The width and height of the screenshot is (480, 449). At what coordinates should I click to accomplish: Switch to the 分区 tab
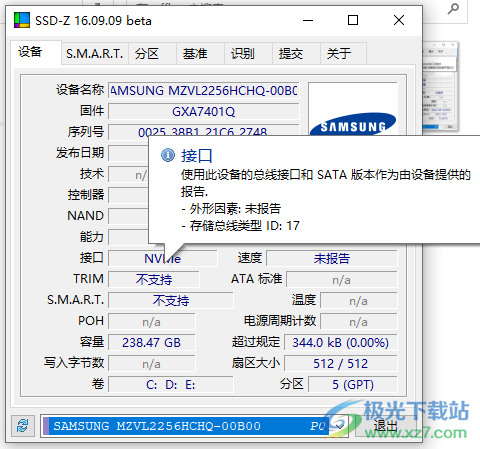pos(152,53)
